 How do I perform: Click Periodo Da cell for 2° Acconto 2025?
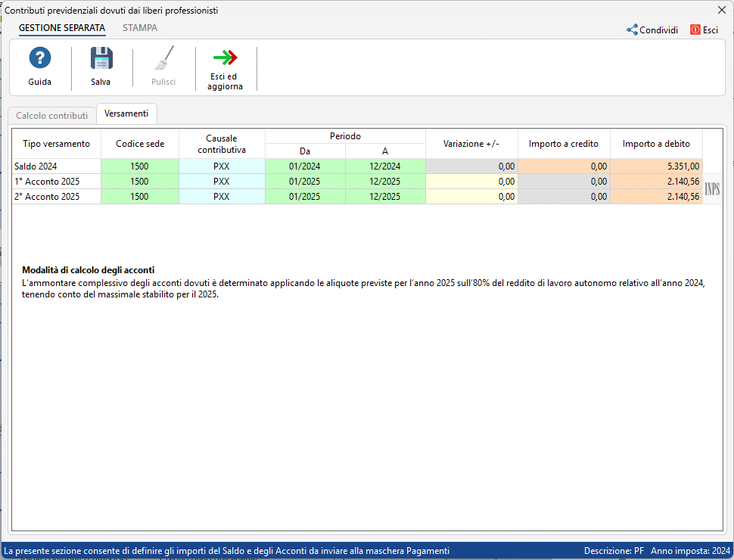[304, 197]
